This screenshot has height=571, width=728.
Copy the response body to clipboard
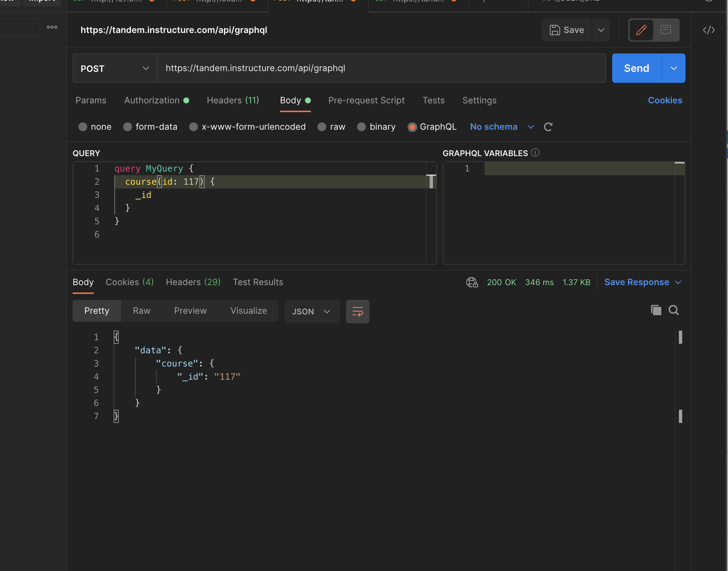[656, 310]
